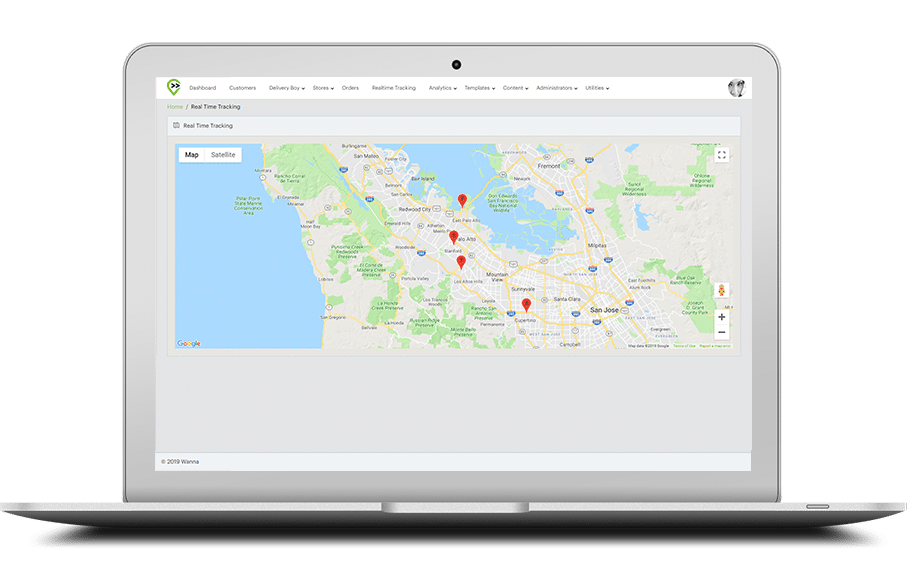Expand the Content dropdown
This screenshot has height=581, width=907.
(515, 88)
